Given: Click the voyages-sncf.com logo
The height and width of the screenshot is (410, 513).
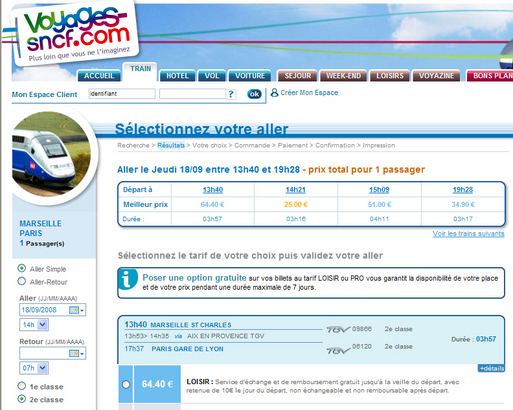Looking at the screenshot, I should coord(76,33).
